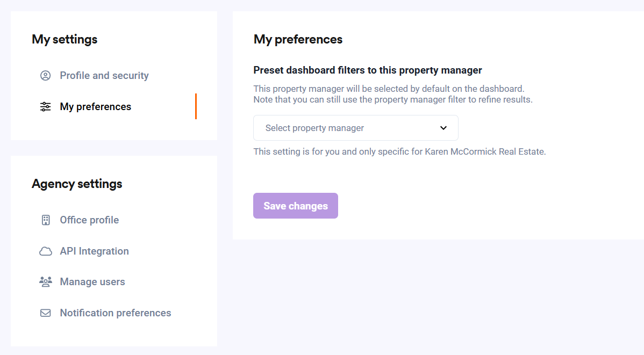The height and width of the screenshot is (355, 644).
Task: Navigate to Office profile settings
Action: click(90, 220)
